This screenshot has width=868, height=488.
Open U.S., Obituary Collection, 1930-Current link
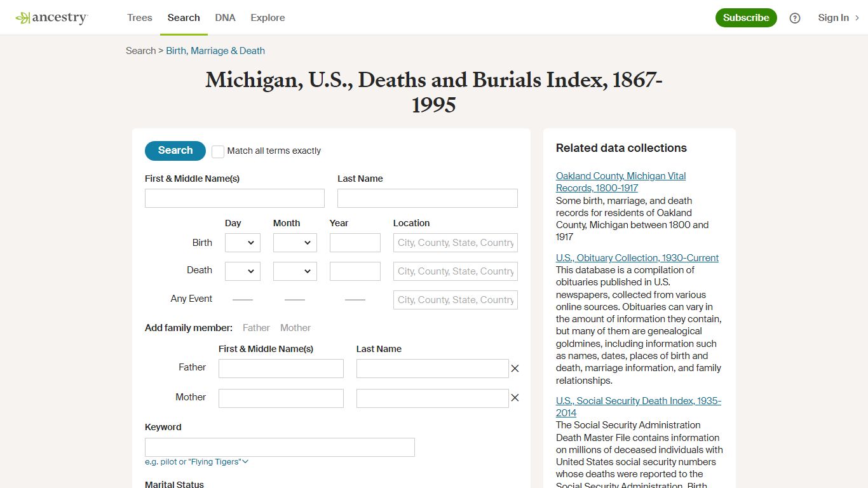pyautogui.click(x=637, y=258)
